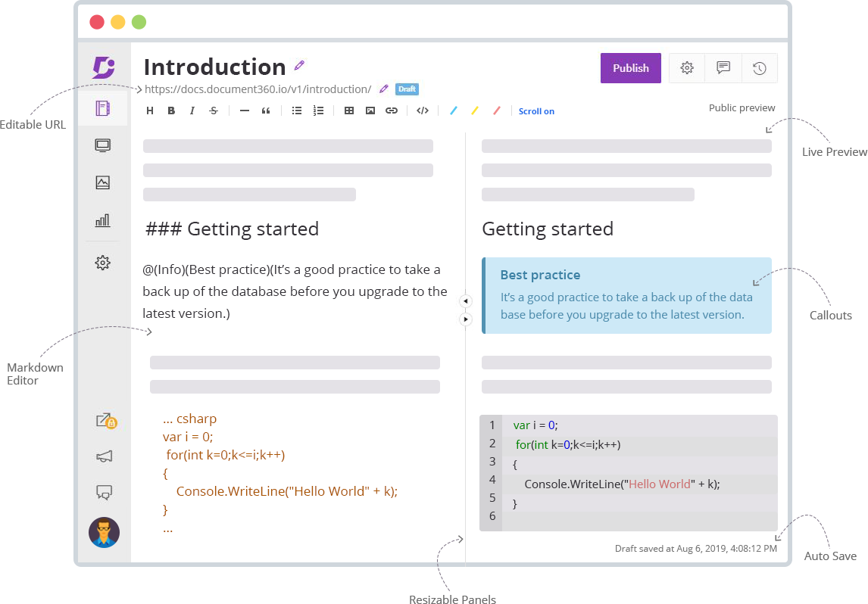Open sidebar Settings gear menu
This screenshot has width=868, height=604.
[103, 263]
